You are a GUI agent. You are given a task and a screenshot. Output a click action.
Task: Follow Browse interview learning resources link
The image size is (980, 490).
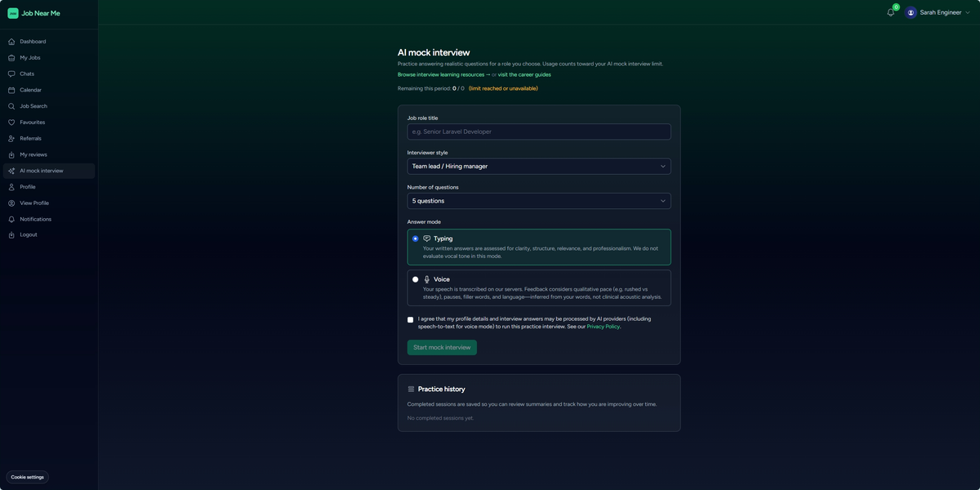(x=443, y=74)
